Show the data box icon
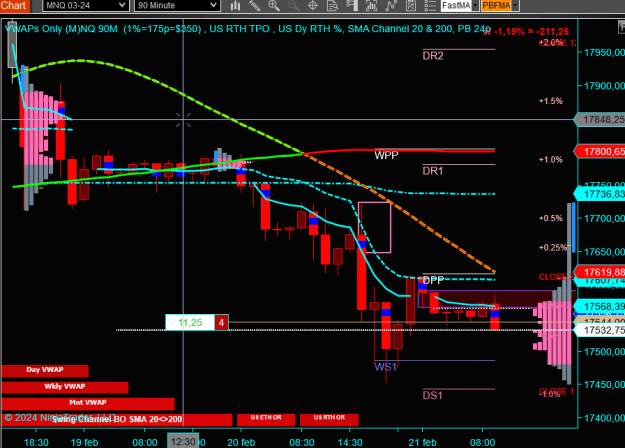 coord(332,5)
